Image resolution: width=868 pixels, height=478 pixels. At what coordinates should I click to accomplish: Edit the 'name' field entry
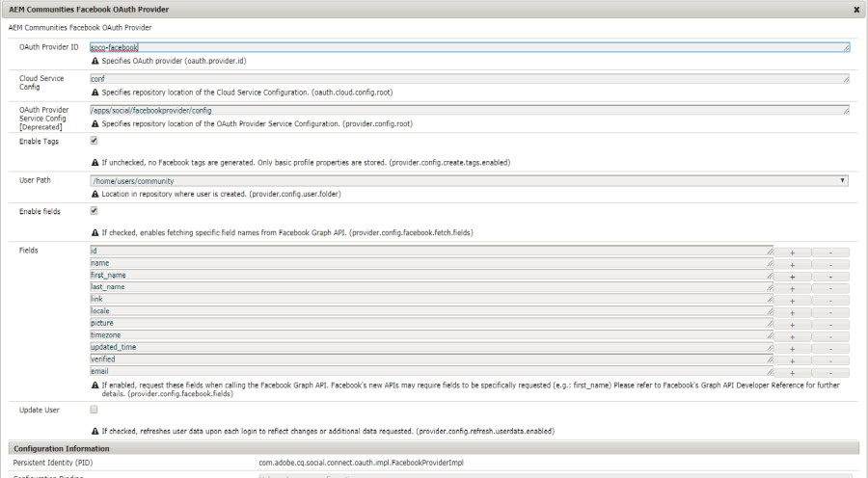431,263
